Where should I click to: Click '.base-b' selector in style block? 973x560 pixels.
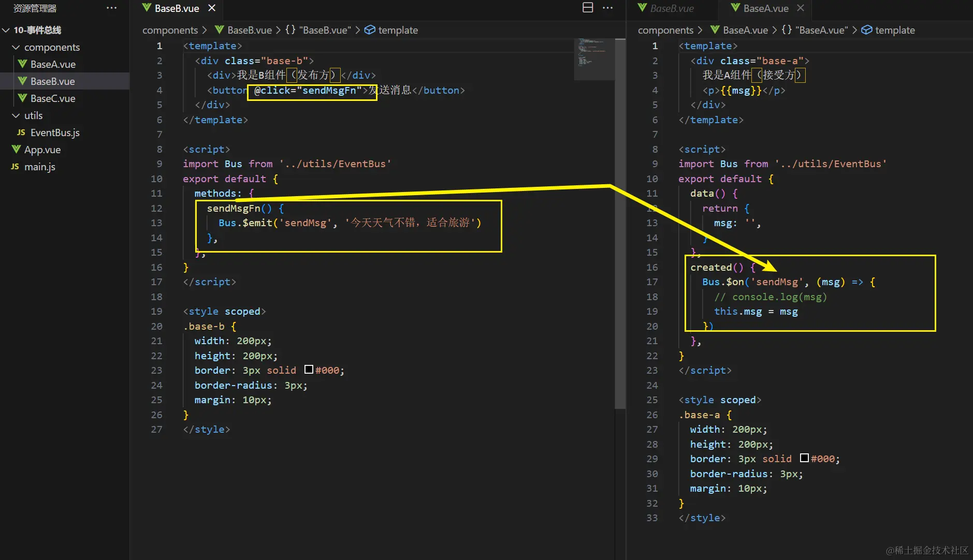pos(204,326)
